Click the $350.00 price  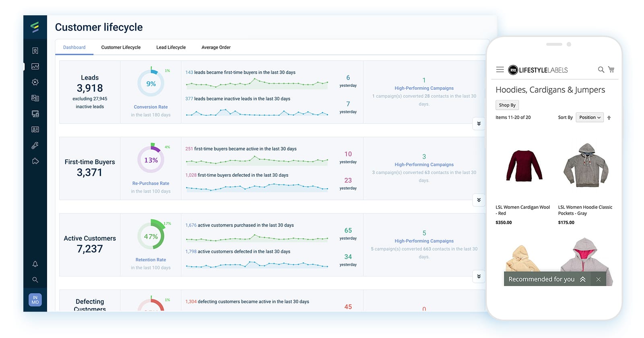tap(504, 223)
